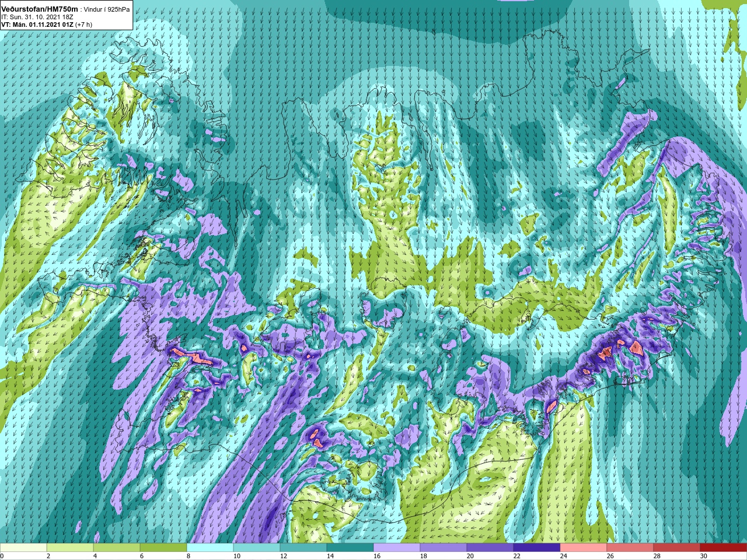The image size is (747, 560).
Task: Click the light purple 18–20 legend swatch
Action: (444, 548)
